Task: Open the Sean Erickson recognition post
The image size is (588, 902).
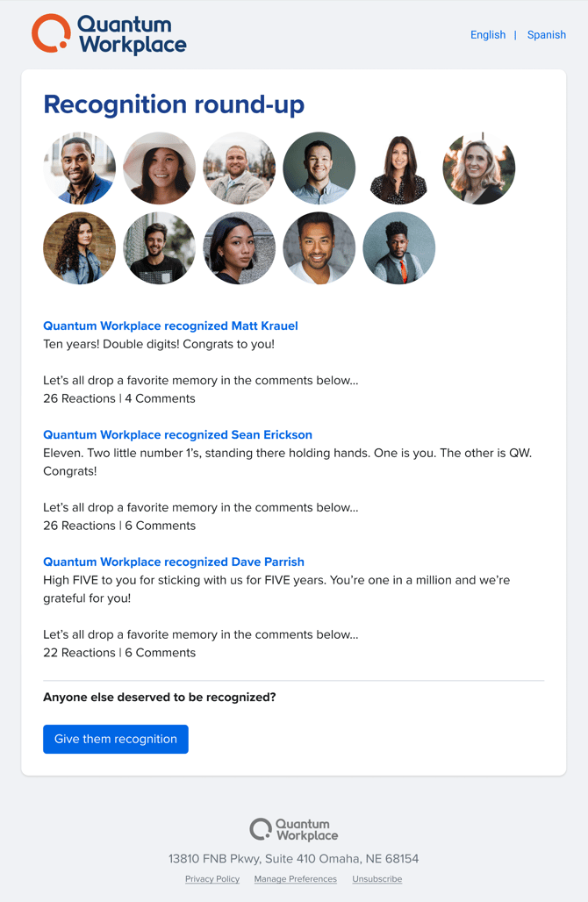Action: pyautogui.click(x=178, y=435)
